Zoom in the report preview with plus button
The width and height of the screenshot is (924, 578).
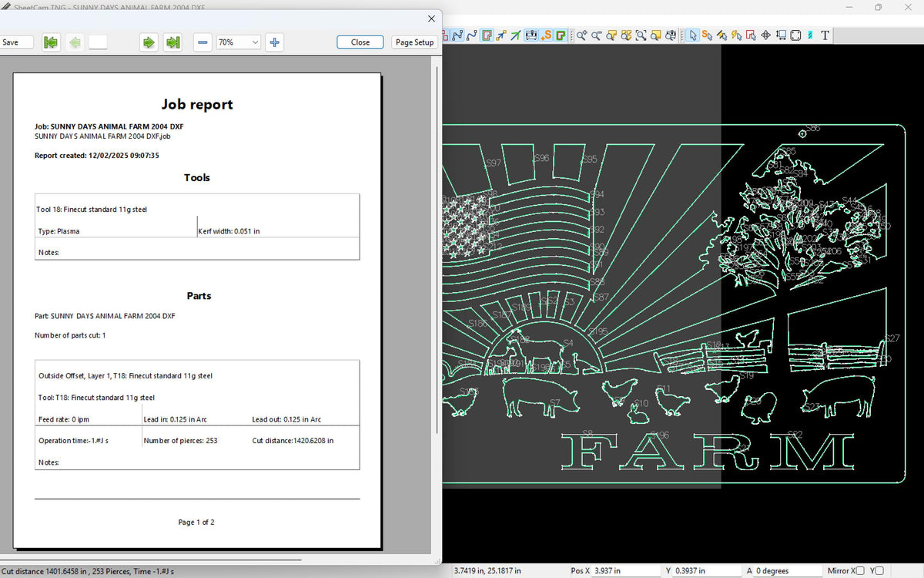point(274,42)
